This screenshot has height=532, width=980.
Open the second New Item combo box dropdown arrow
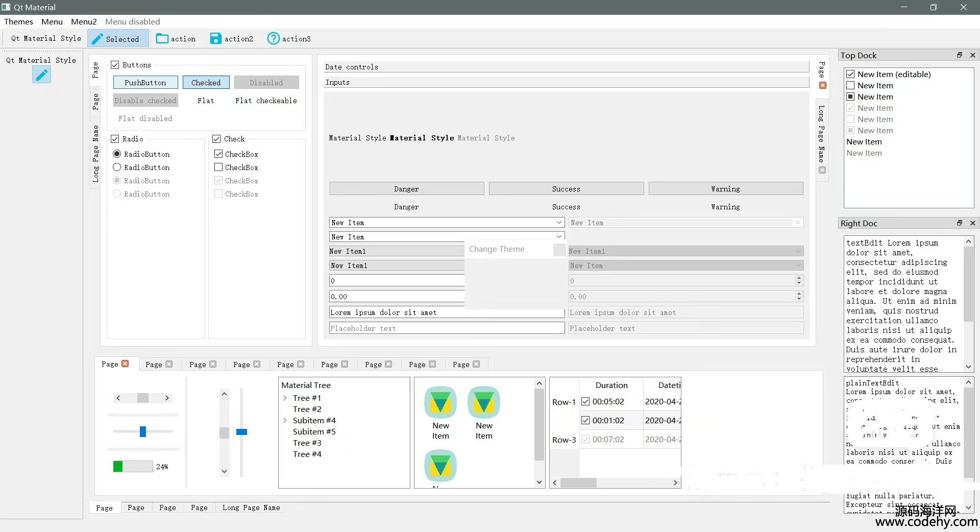559,237
